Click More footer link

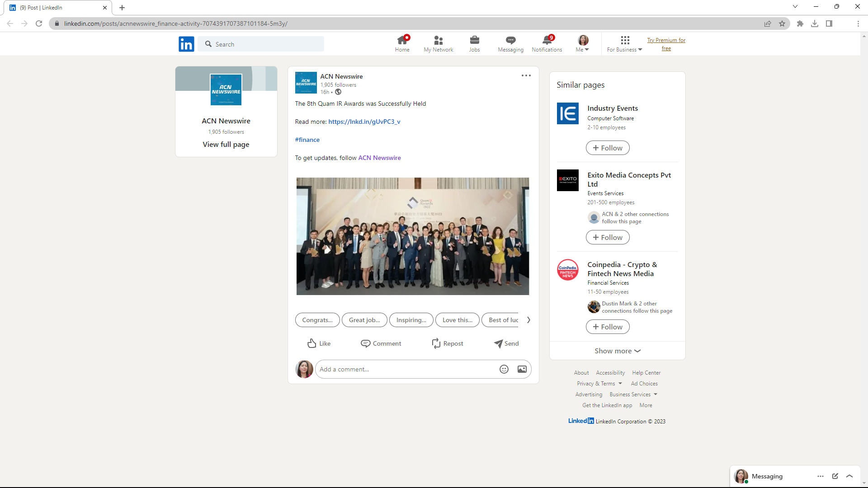pos(646,405)
